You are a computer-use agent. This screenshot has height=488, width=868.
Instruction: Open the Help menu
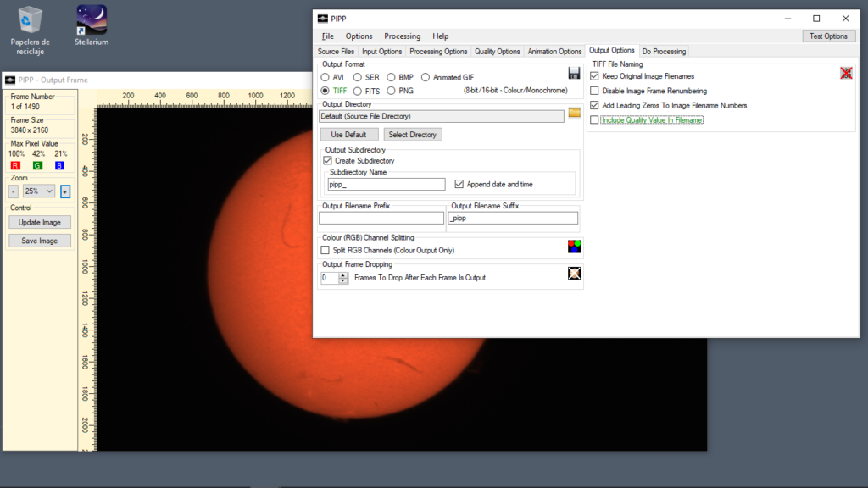pyautogui.click(x=441, y=36)
